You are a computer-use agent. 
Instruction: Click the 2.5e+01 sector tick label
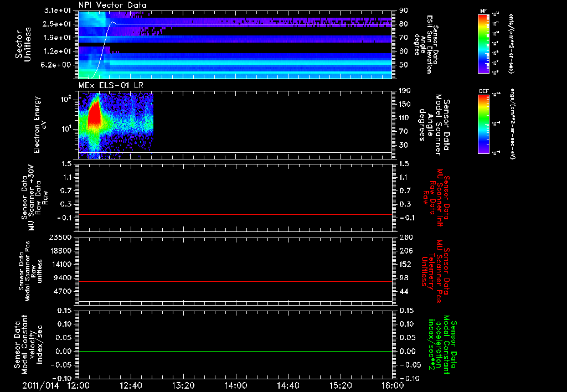57,24
